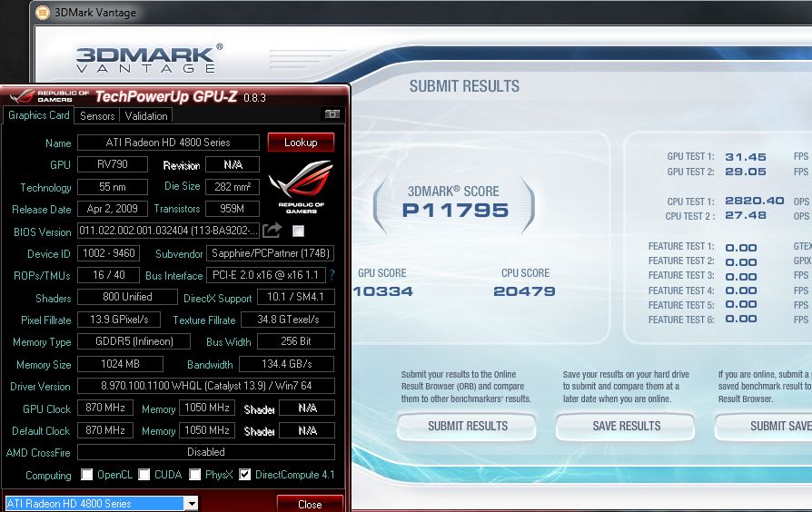Click the Name field ATI Radeon HD 4800 Series
812x512 pixels.
point(168,143)
